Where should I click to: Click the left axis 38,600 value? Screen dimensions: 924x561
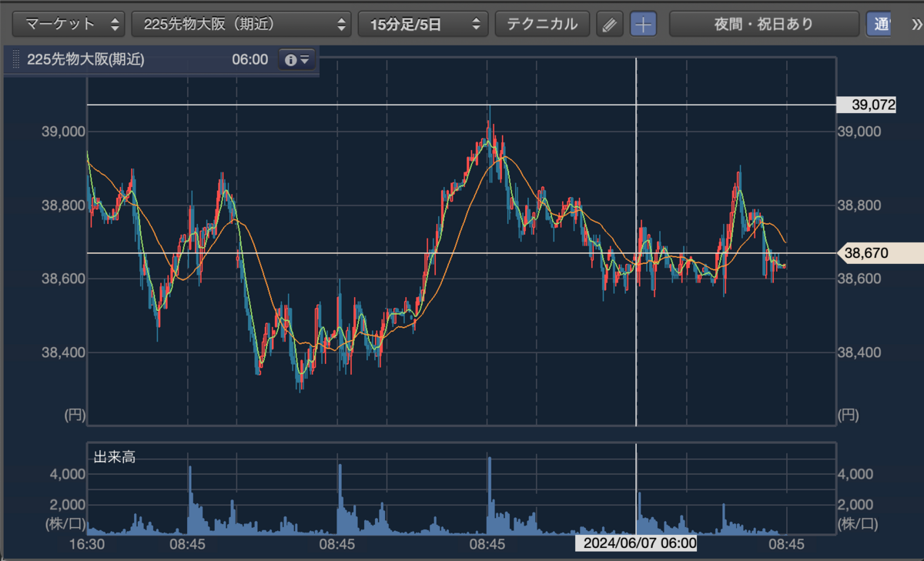pyautogui.click(x=62, y=279)
